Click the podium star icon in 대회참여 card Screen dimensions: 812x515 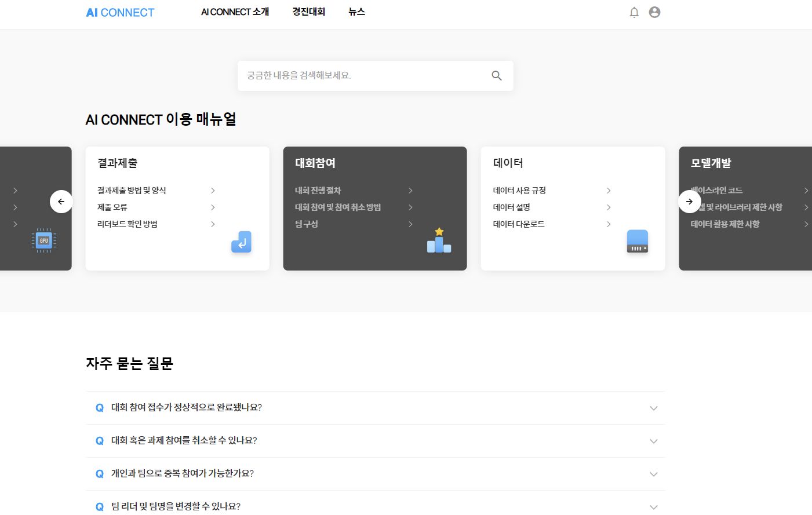click(x=439, y=240)
